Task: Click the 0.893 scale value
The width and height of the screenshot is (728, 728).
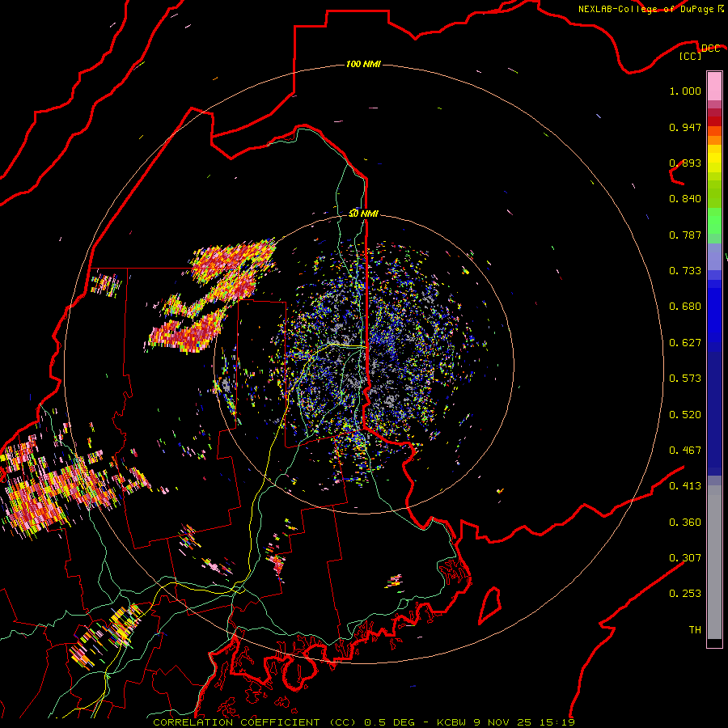Action: tap(685, 163)
